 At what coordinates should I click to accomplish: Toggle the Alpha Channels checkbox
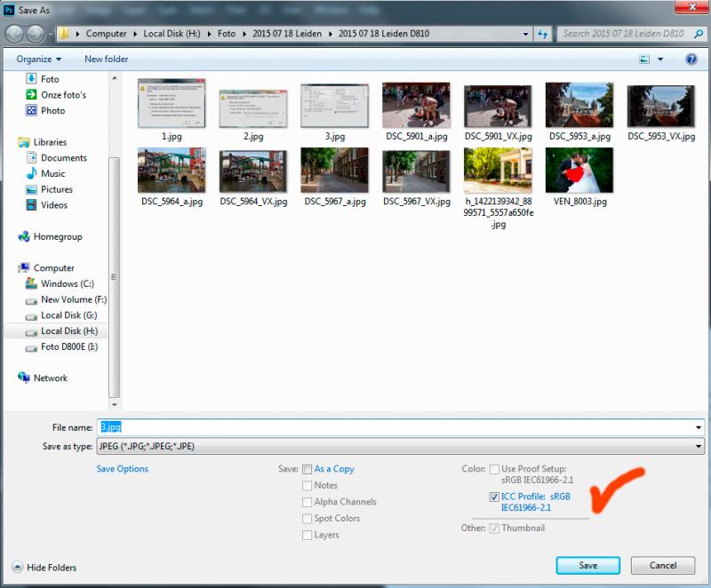(x=307, y=502)
